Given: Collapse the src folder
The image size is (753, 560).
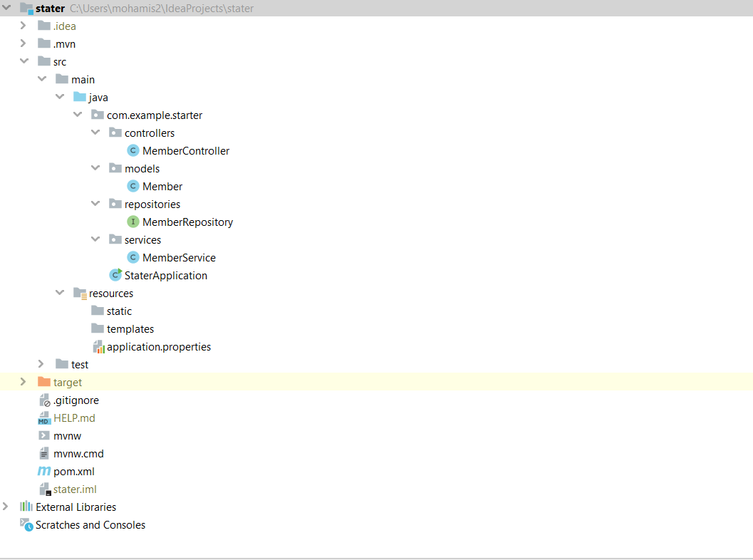Looking at the screenshot, I should [24, 61].
